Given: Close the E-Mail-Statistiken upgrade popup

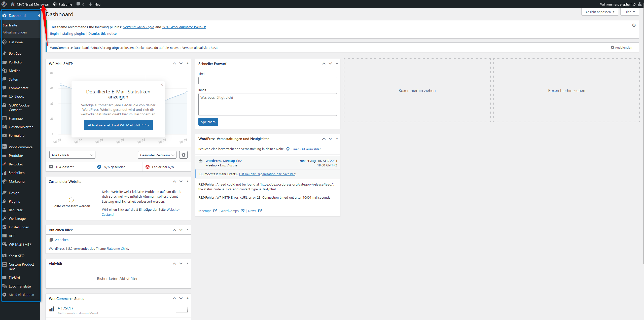Looking at the screenshot, I should click(x=162, y=85).
